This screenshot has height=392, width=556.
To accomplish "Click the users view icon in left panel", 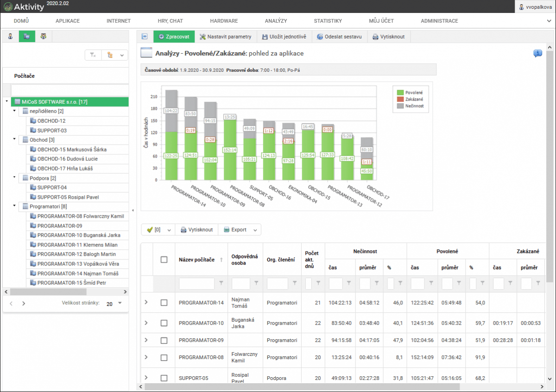I will (x=10, y=37).
